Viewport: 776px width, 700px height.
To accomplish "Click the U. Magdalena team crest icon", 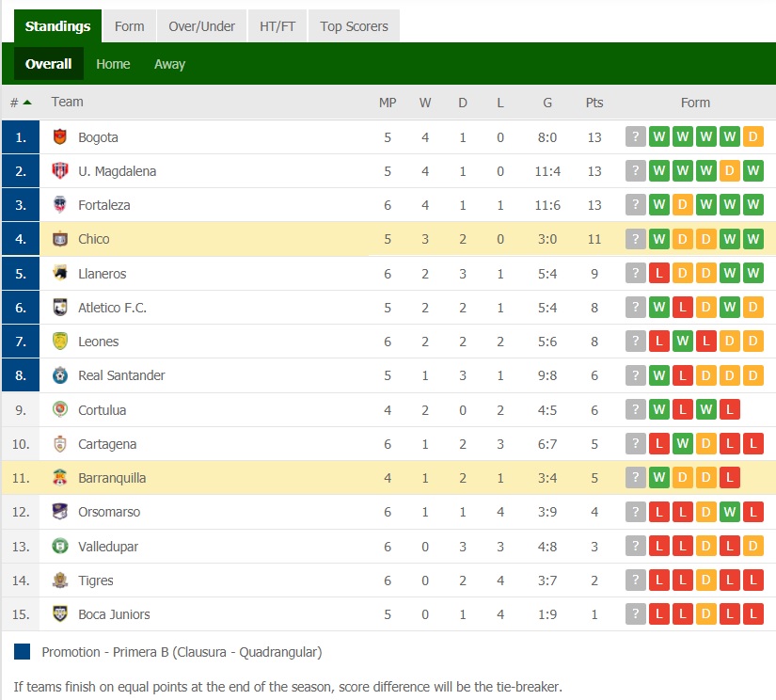I will point(60,171).
